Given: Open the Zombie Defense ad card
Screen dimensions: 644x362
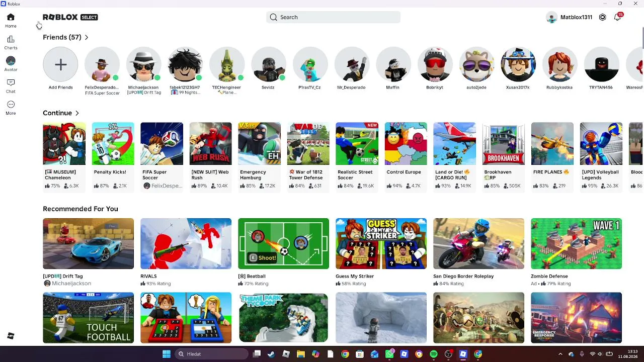Looking at the screenshot, I should coord(576,244).
